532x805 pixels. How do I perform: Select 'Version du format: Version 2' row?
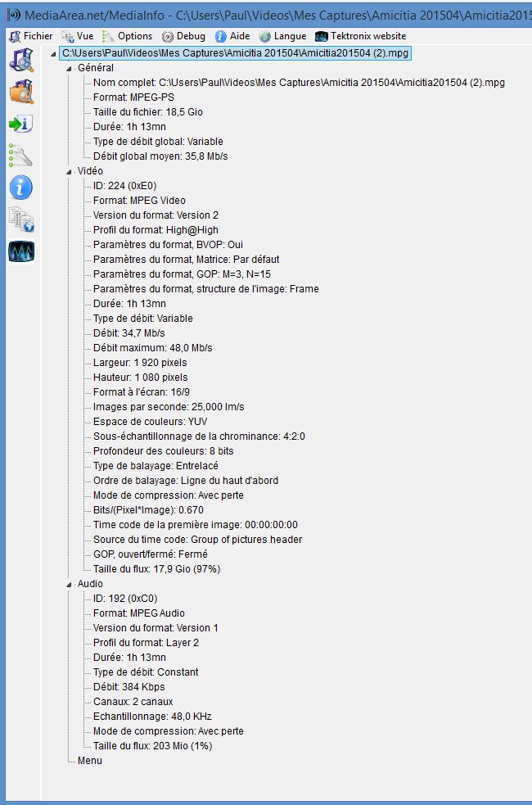click(x=156, y=215)
